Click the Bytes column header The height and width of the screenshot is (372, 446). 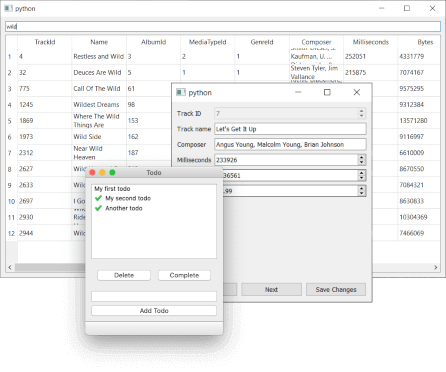419,42
